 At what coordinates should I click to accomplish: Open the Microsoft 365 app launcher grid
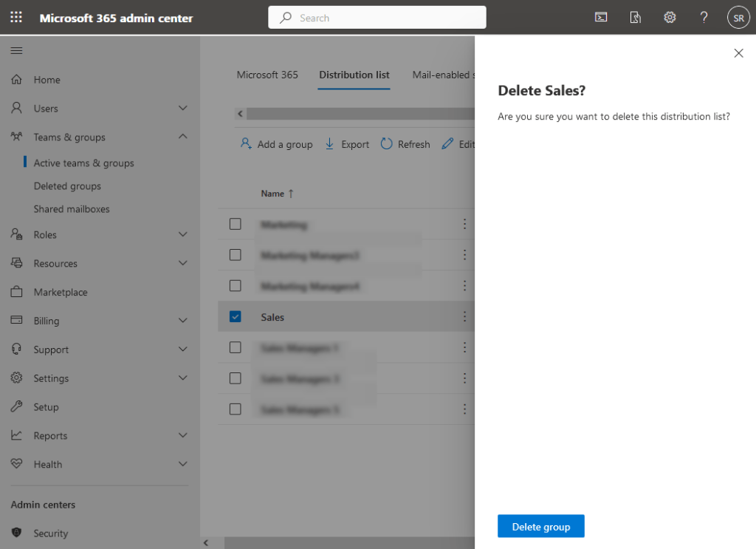(x=16, y=17)
